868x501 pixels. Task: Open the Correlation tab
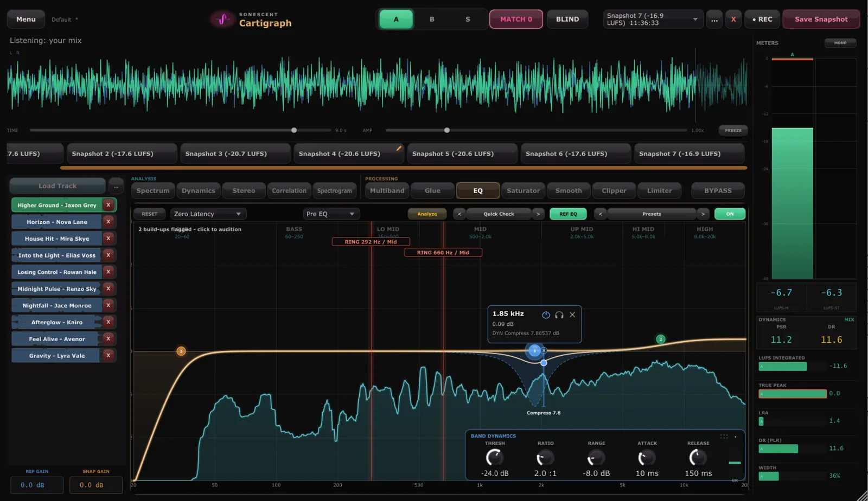289,191
